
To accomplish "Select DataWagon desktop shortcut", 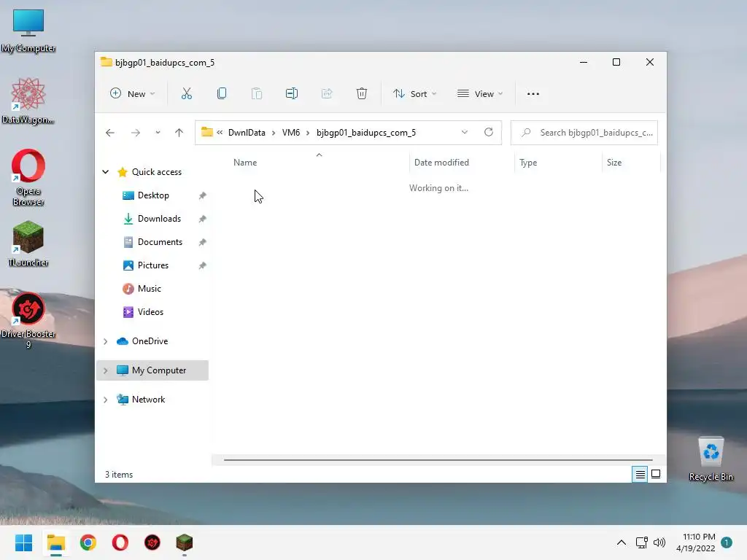I will [x=28, y=101].
